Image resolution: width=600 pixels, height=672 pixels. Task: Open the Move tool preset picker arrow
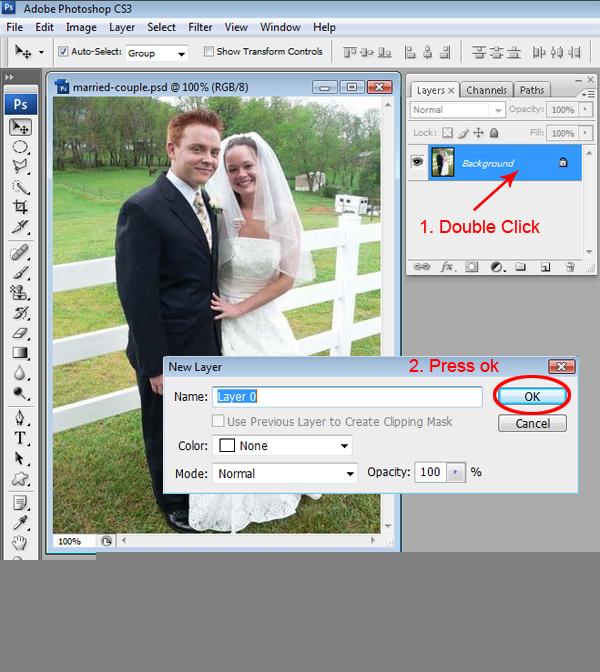(x=42, y=52)
